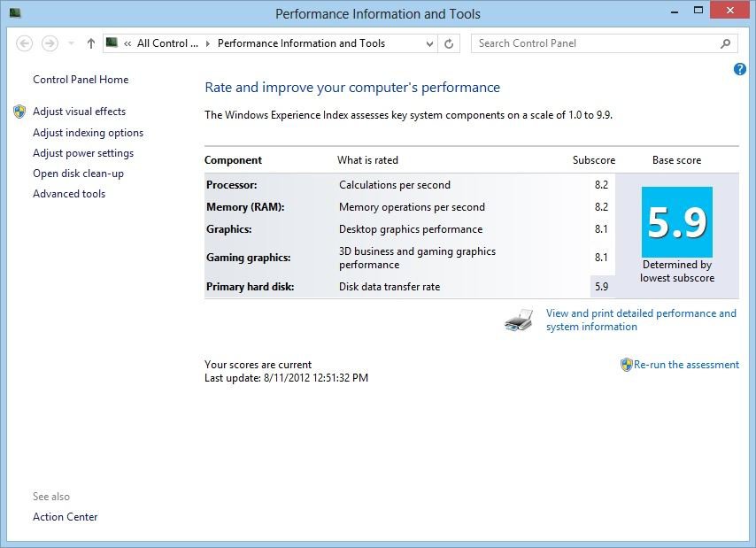This screenshot has height=548, width=756.
Task: Click the Disk data transfer rate text
Action: tap(390, 287)
